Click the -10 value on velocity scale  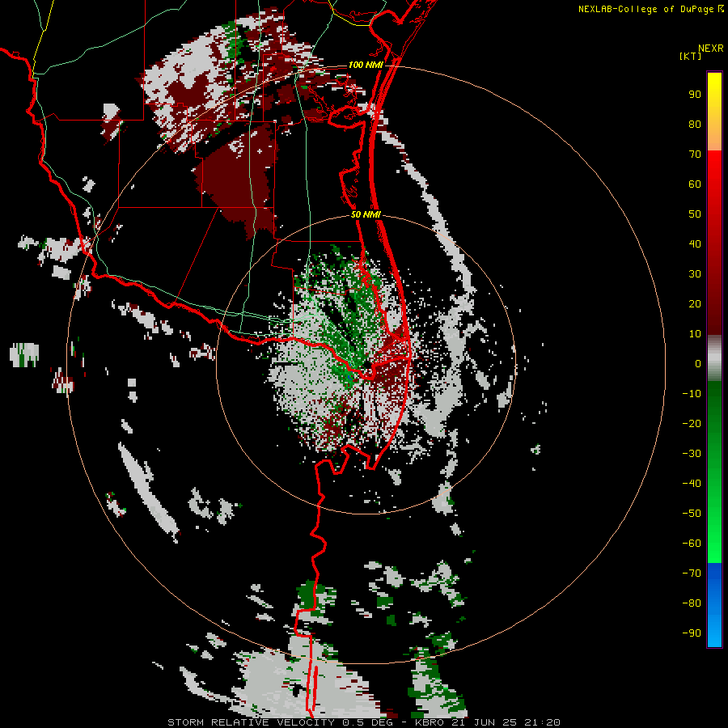pos(692,394)
